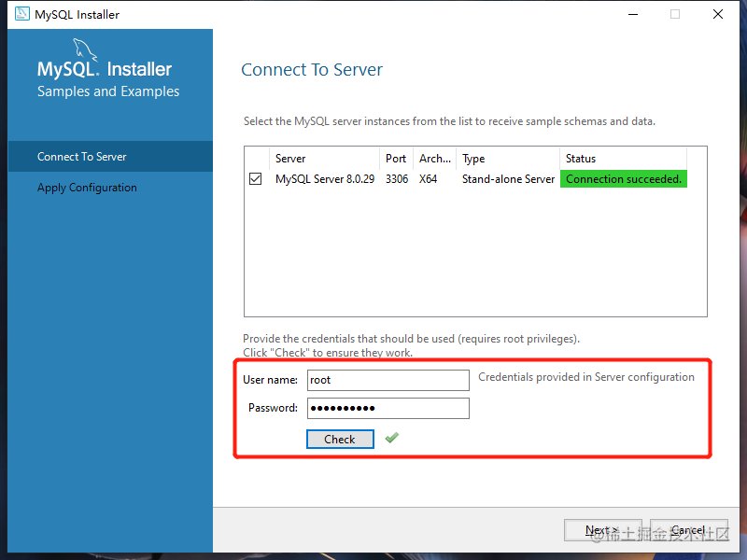Click the '3306' port cell
747x560 pixels.
pyautogui.click(x=397, y=179)
